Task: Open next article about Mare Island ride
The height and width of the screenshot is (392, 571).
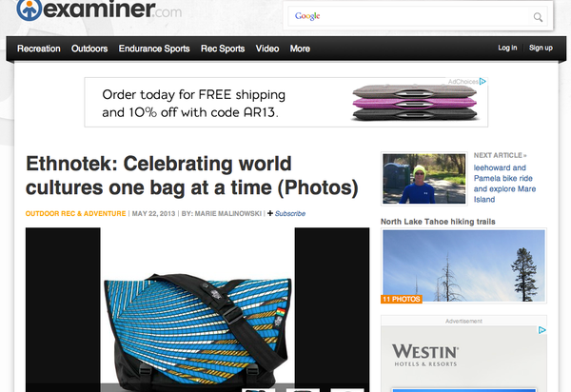Action: (x=504, y=184)
